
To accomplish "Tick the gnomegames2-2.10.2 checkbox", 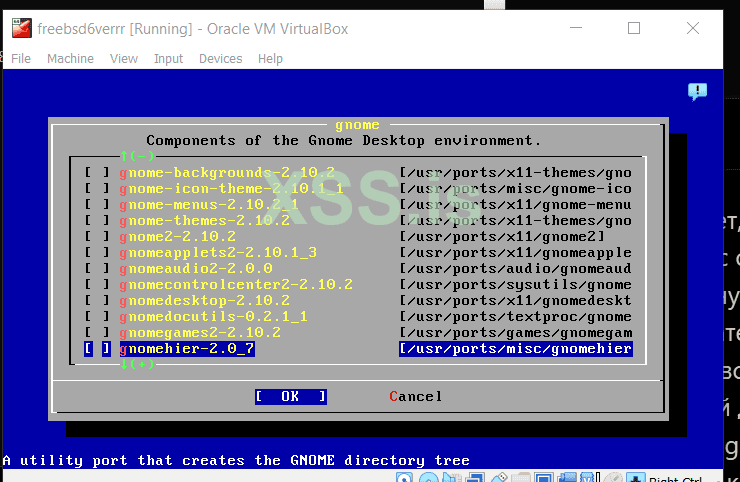I will pos(97,333).
